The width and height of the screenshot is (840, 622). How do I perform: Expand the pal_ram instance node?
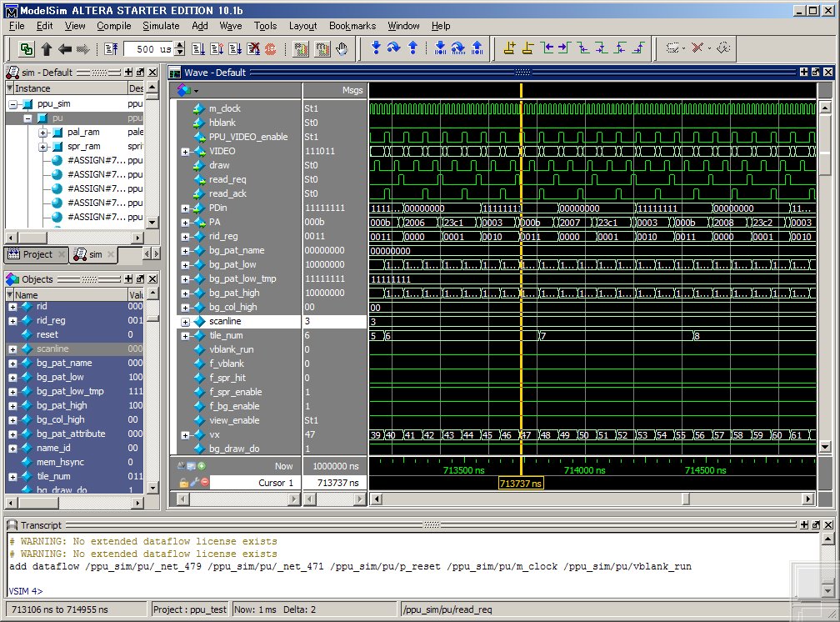[x=42, y=133]
